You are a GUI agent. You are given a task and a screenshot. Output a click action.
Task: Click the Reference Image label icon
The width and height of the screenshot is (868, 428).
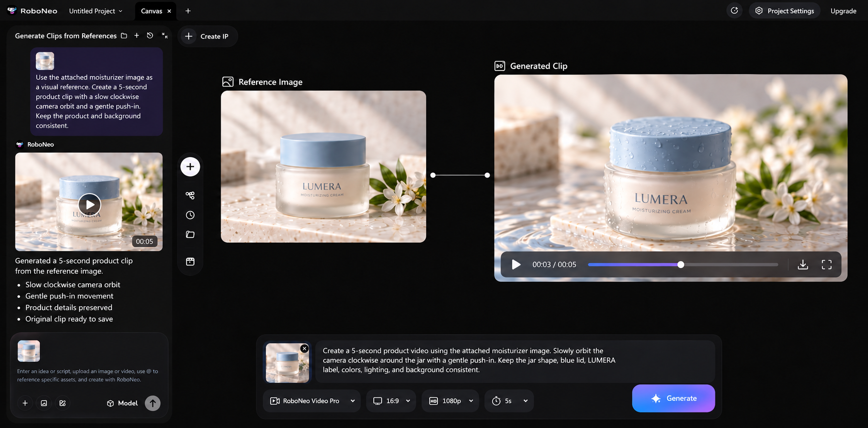pyautogui.click(x=228, y=82)
